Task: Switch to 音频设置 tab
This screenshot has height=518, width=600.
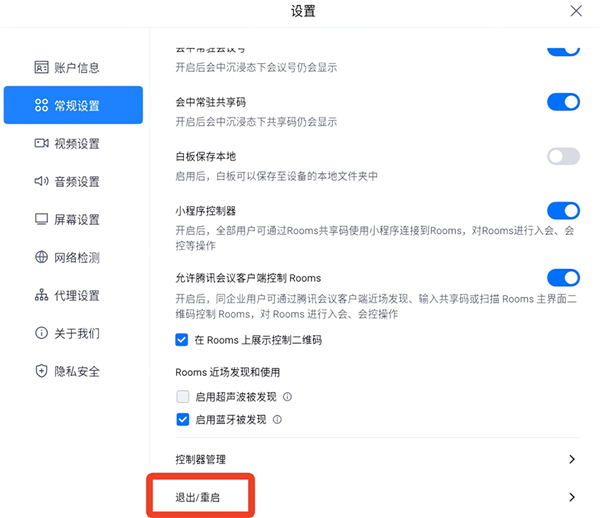Action: pos(76,181)
